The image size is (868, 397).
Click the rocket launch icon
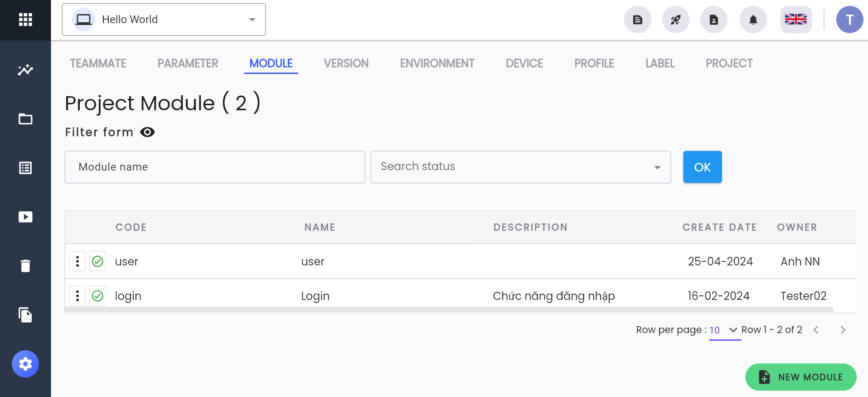676,20
